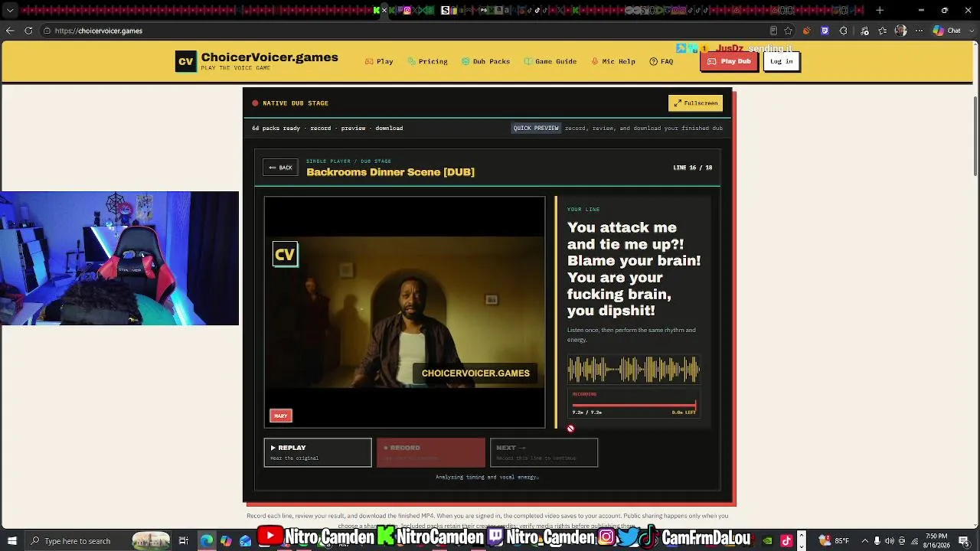Click the 'LINE 16 / 18' counter
This screenshot has height=551, width=980.
(x=693, y=168)
